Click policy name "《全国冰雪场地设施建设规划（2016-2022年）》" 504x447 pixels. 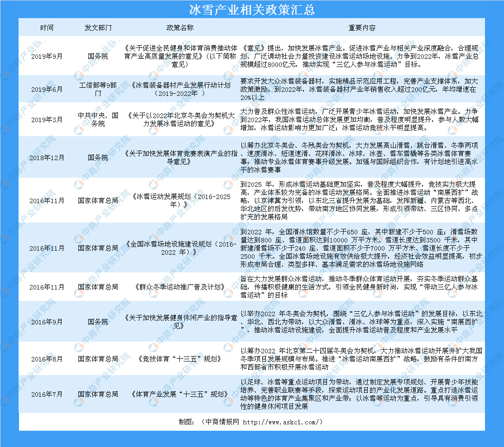(180, 248)
